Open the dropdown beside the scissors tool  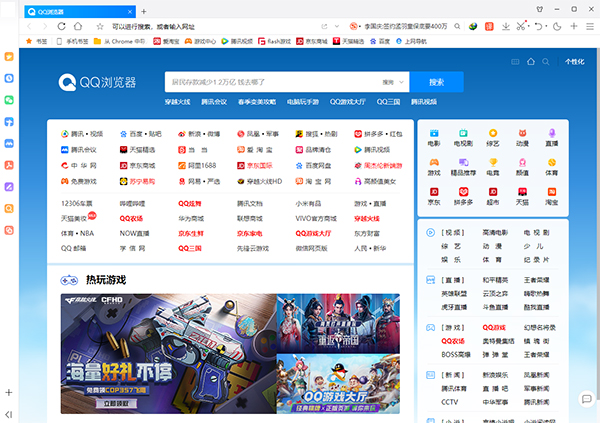point(528,26)
